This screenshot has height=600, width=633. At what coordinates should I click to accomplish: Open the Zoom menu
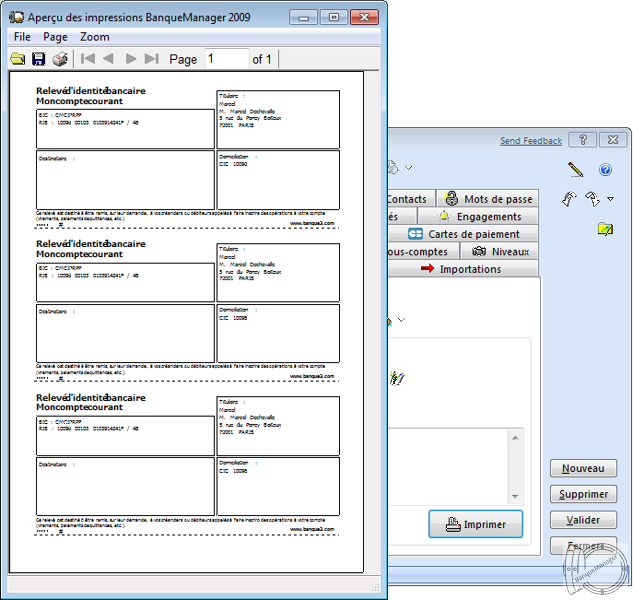(95, 37)
